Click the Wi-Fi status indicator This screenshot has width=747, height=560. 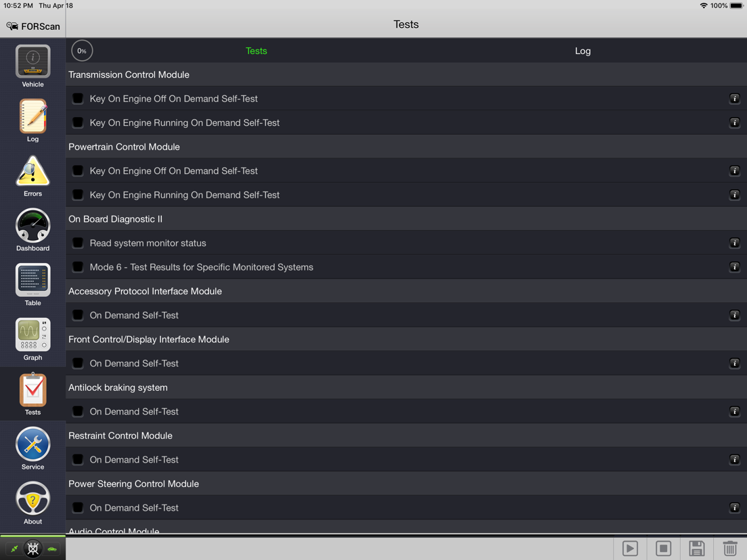703,5
